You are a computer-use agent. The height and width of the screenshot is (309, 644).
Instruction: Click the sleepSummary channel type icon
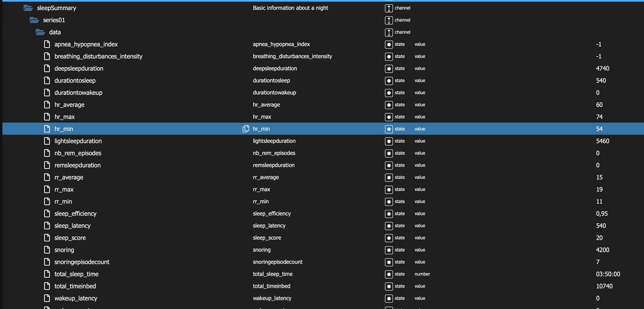click(389, 8)
